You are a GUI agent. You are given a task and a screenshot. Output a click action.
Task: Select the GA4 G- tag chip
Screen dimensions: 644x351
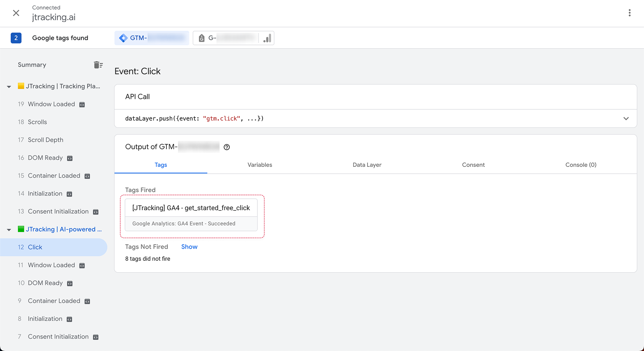click(x=233, y=38)
